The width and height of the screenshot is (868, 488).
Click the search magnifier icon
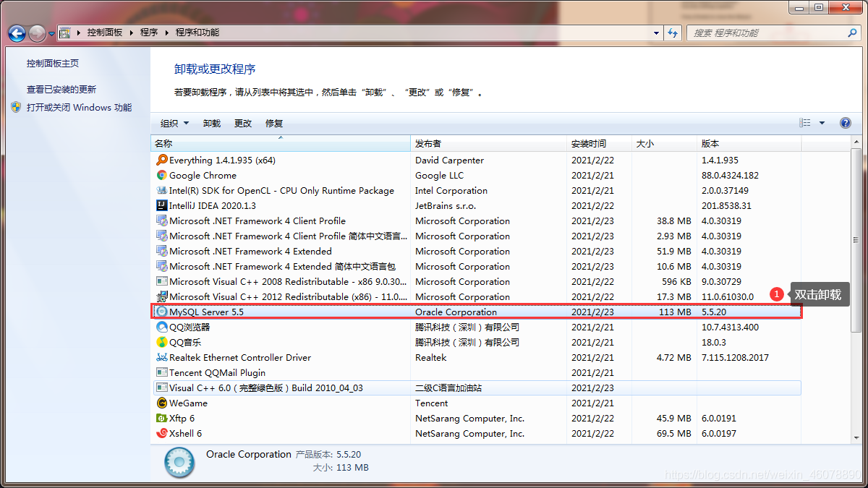(x=852, y=33)
